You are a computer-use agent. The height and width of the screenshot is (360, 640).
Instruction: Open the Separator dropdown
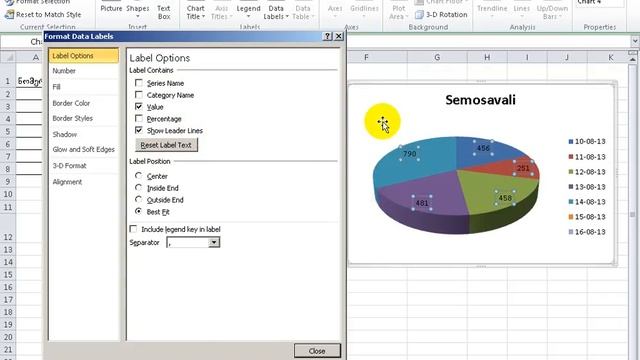[x=214, y=242]
